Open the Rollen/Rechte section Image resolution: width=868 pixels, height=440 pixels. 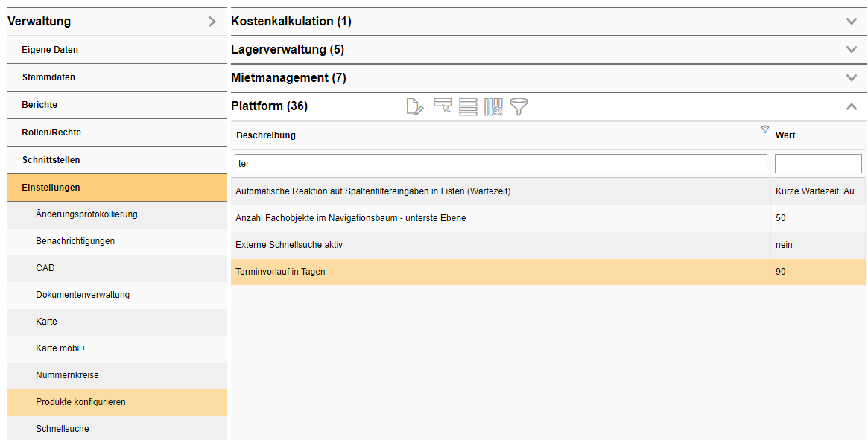coord(60,132)
